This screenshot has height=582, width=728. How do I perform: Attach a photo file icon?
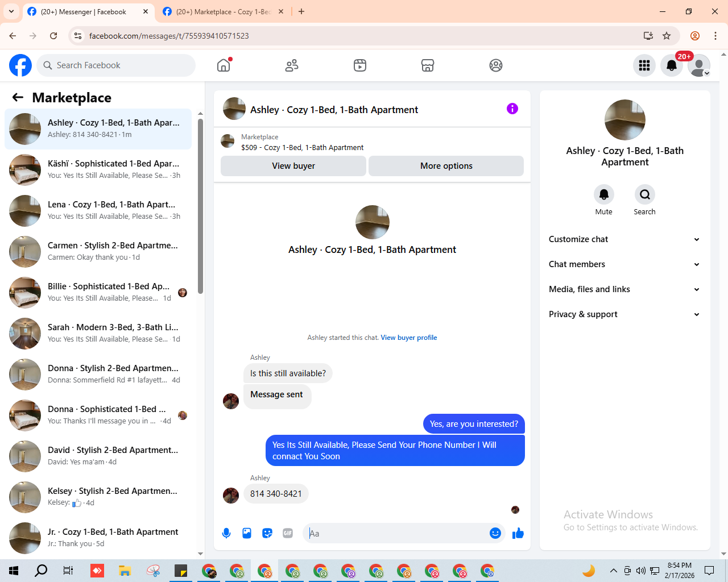[x=247, y=533]
